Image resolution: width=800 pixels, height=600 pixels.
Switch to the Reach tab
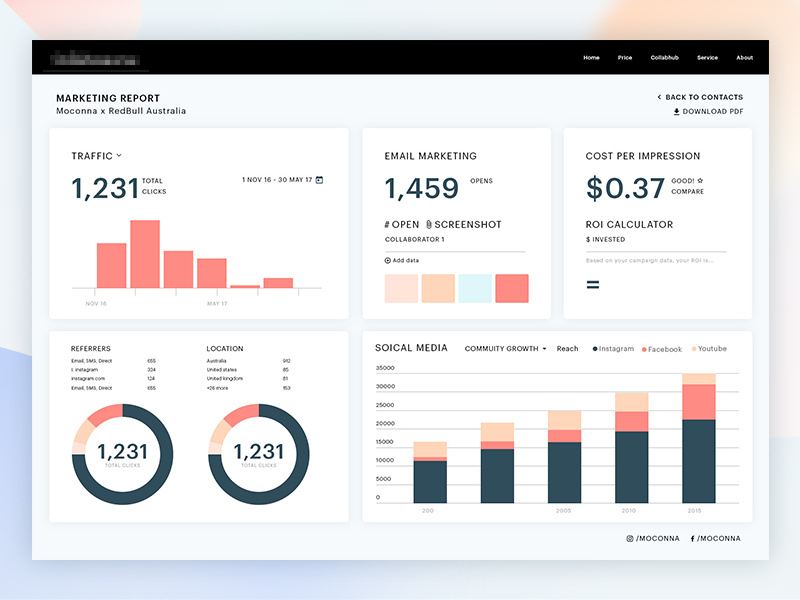(567, 348)
